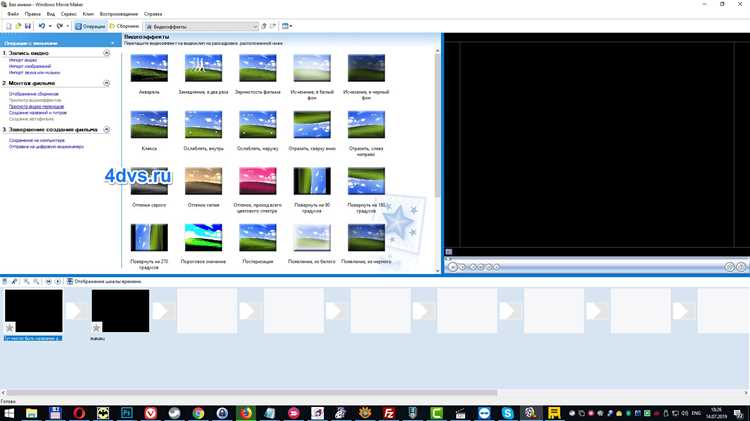This screenshot has height=421, width=750.
Task: Toggle the Операции tasks pane button
Action: click(x=90, y=26)
